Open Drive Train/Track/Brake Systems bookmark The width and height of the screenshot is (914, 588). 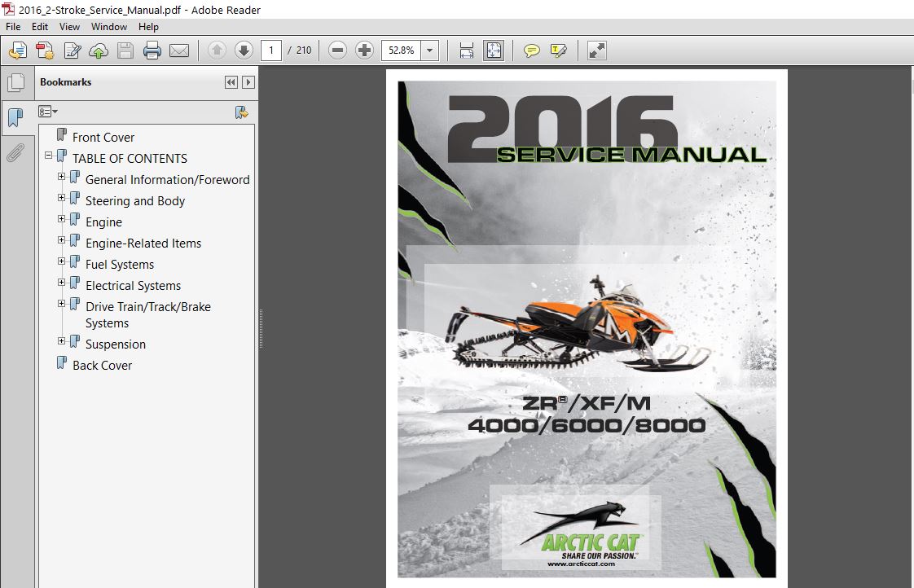pyautogui.click(x=148, y=314)
